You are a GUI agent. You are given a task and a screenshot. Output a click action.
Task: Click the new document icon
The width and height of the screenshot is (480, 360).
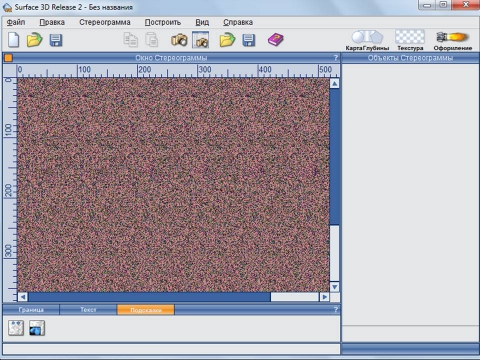coord(14,40)
